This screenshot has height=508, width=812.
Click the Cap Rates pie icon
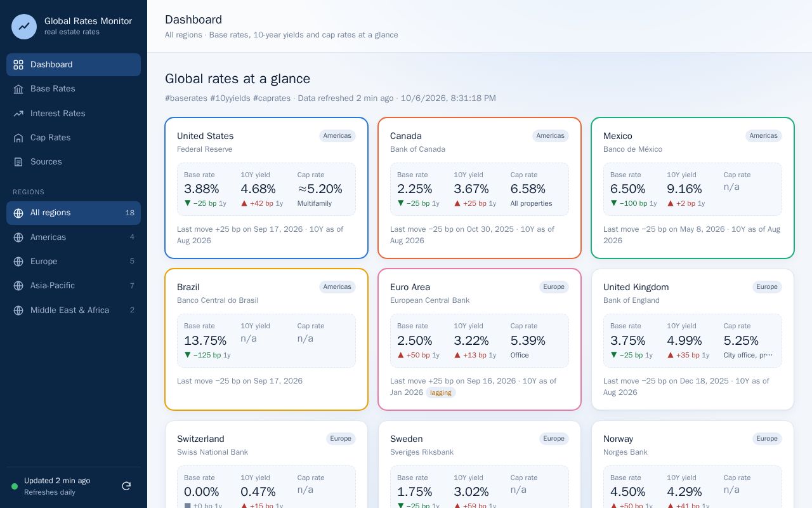[x=18, y=138]
